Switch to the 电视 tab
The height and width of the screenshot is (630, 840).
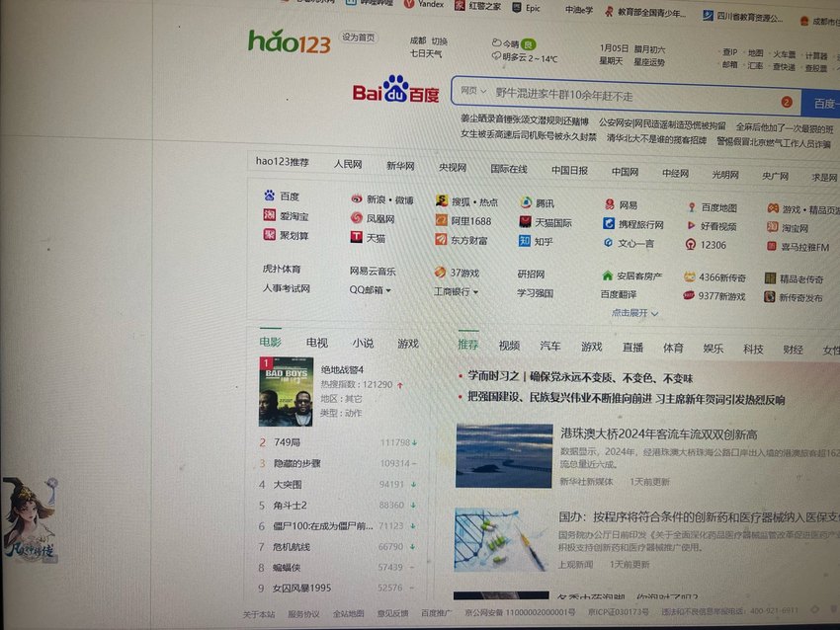tap(316, 342)
